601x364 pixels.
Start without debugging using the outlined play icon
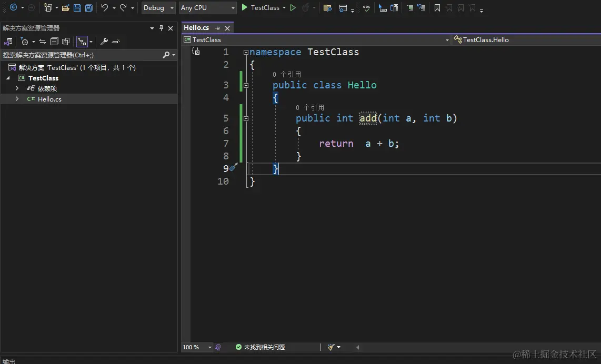pos(293,8)
